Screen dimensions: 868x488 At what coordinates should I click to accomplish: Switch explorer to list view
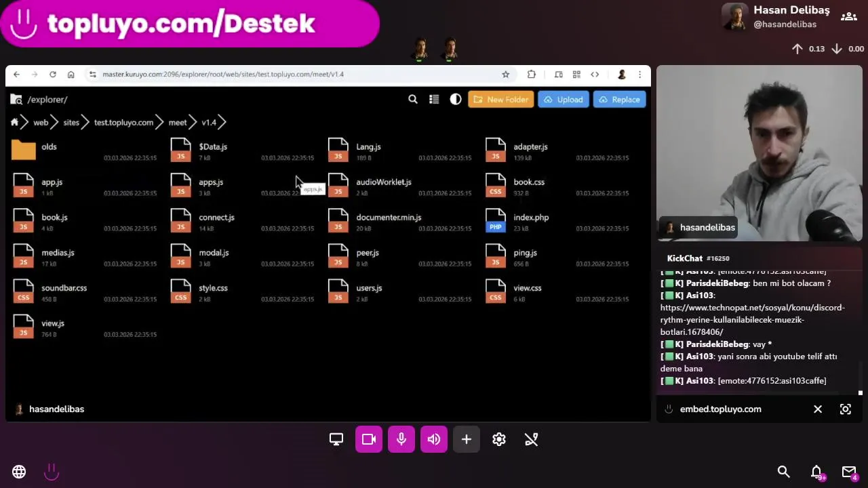pos(434,100)
